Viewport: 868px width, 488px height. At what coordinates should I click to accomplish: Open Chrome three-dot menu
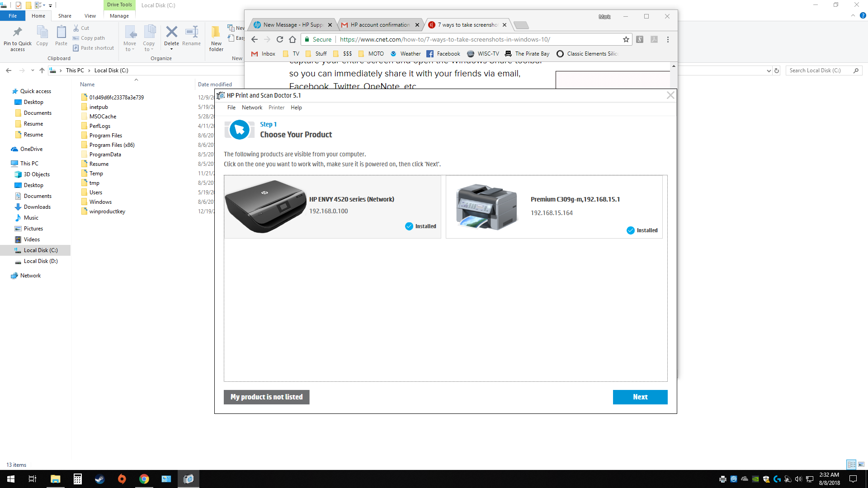point(668,39)
